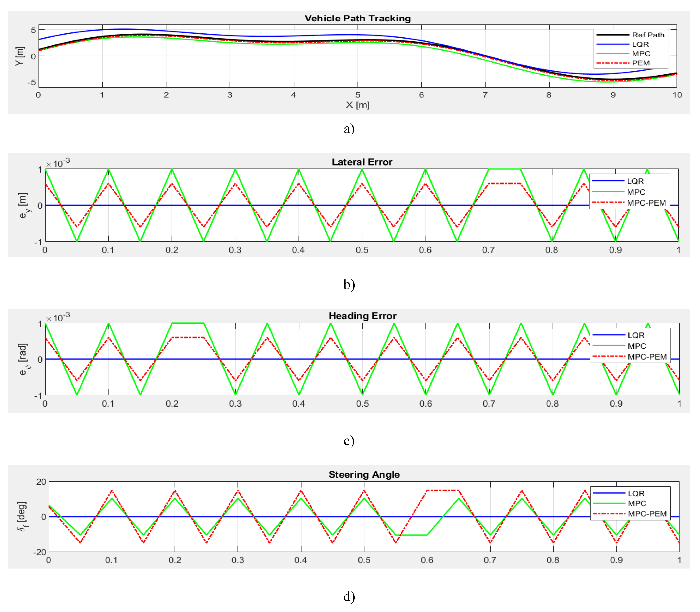The width and height of the screenshot is (700, 612).
Task: Click green MPC line swatch in Steering legend
Action: (609, 503)
